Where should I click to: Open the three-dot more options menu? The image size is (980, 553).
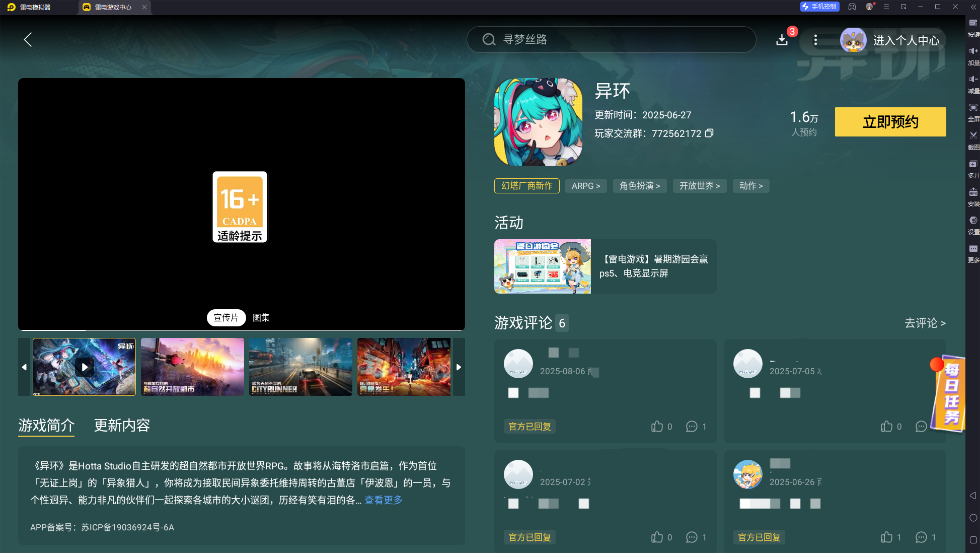815,40
